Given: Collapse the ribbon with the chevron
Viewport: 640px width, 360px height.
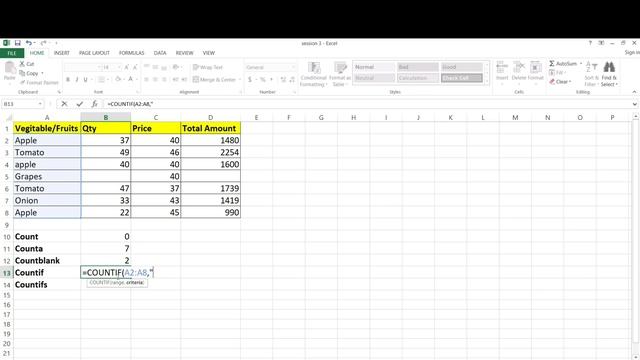Looking at the screenshot, I should point(634,92).
